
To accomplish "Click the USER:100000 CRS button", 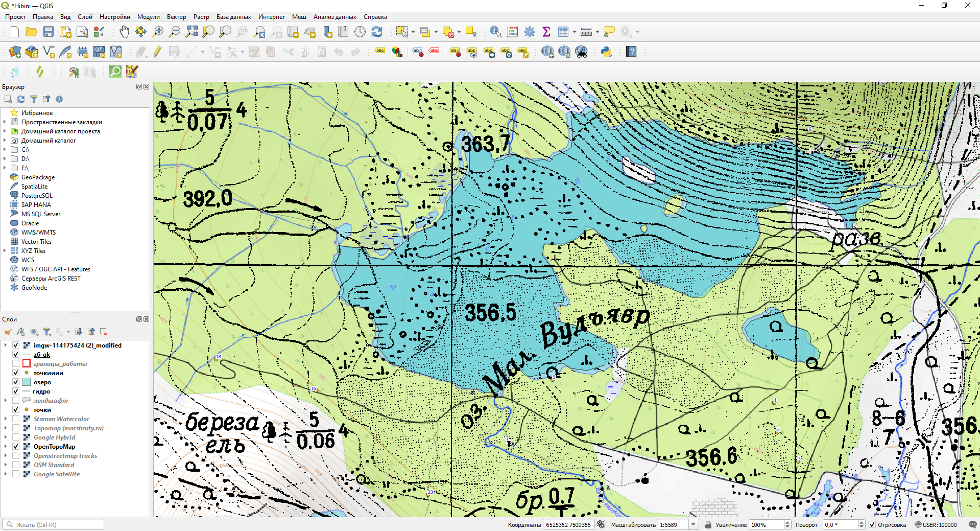I will click(936, 525).
